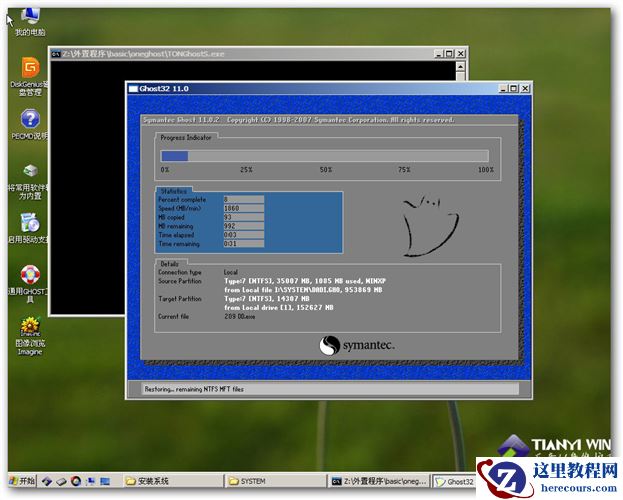Image resolution: width=623 pixels, height=500 pixels.
Task: Click the Target Partition 14307 MB line
Action: pos(267,298)
